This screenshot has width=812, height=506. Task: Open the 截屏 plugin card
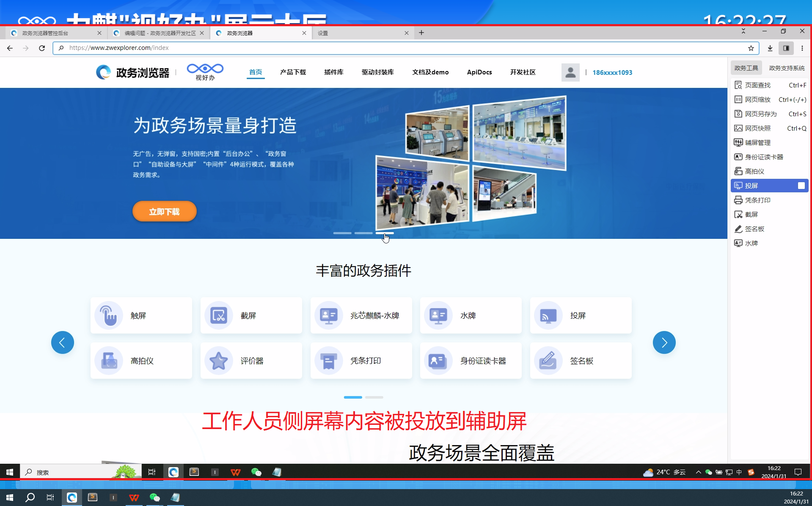(x=251, y=316)
